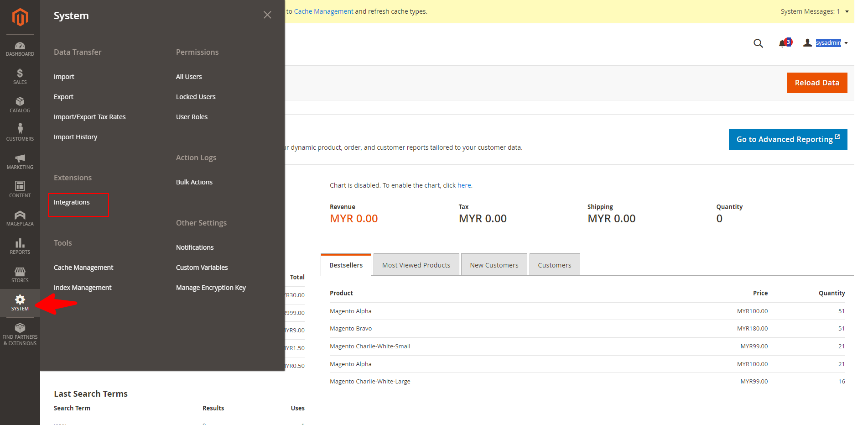
Task: Switch to New Customers tab
Action: [x=494, y=265]
